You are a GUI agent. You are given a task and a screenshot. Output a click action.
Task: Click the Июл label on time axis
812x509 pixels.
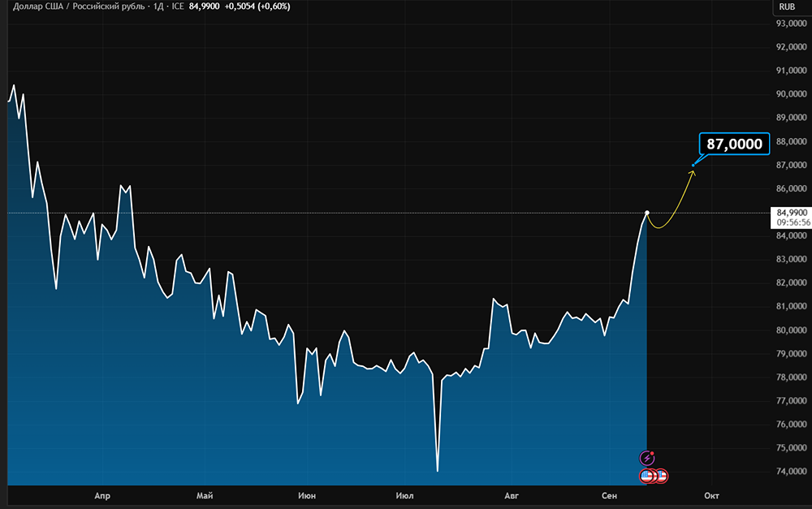tap(404, 496)
